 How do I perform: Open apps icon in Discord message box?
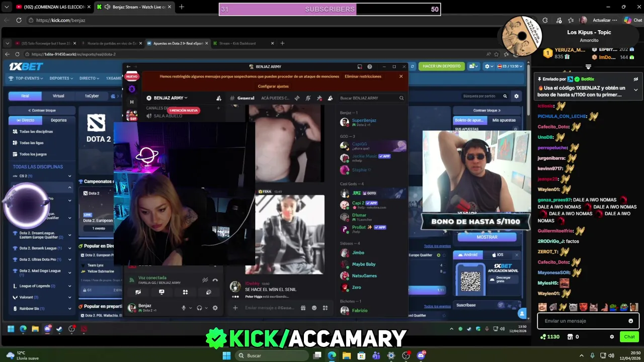tap(325, 308)
